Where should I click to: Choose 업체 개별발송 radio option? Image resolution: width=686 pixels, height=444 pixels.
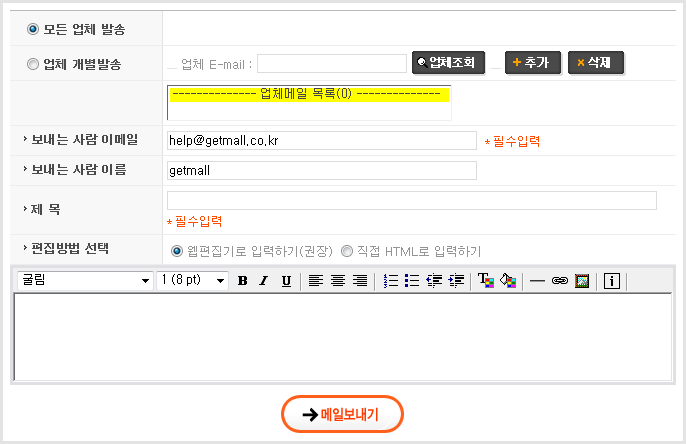(x=33, y=64)
